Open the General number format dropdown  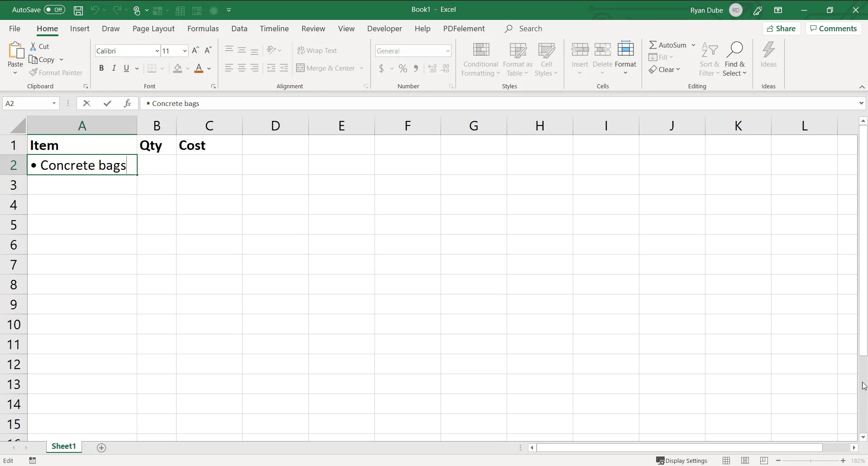[x=448, y=51]
